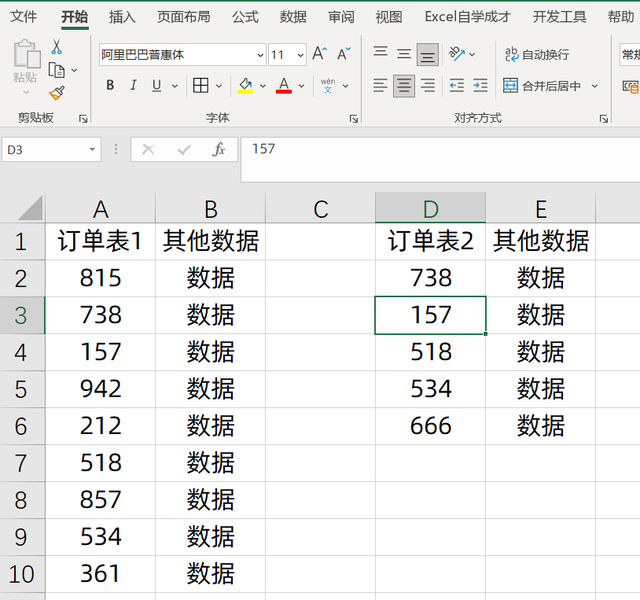Click the text orientation icon

[x=457, y=54]
